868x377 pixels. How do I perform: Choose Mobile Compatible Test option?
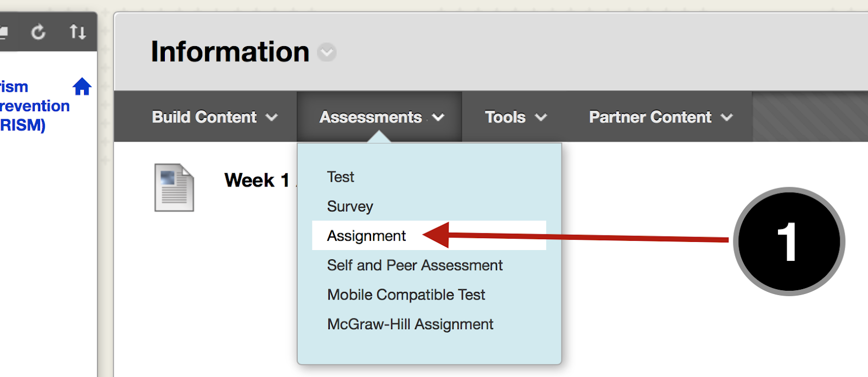[x=406, y=295]
